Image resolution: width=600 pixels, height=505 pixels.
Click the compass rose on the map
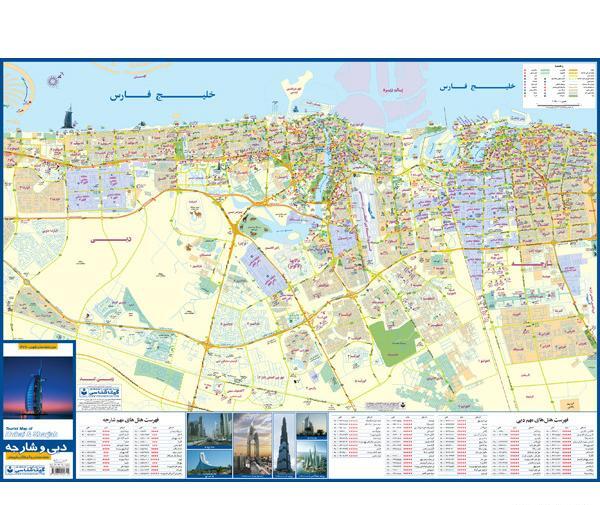pos(54,80)
